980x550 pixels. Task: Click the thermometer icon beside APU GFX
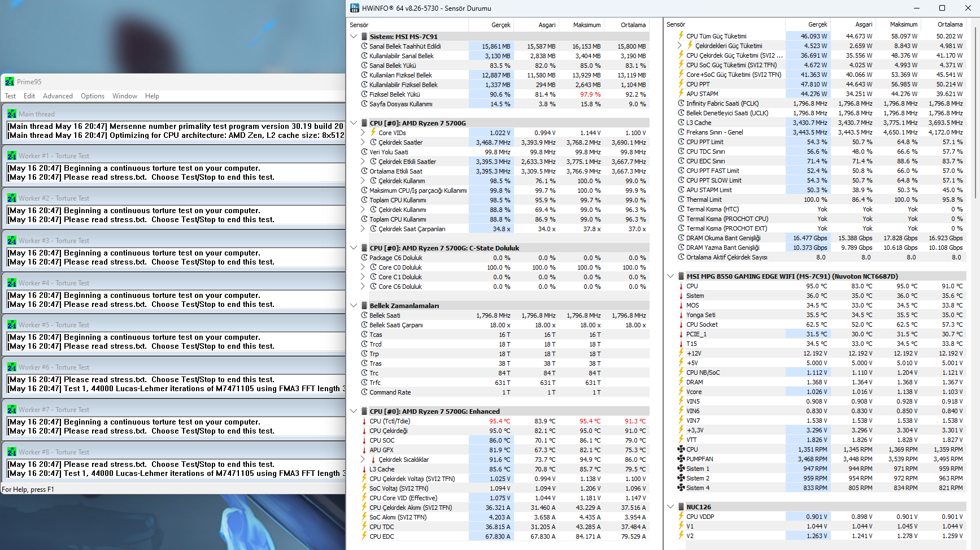364,450
